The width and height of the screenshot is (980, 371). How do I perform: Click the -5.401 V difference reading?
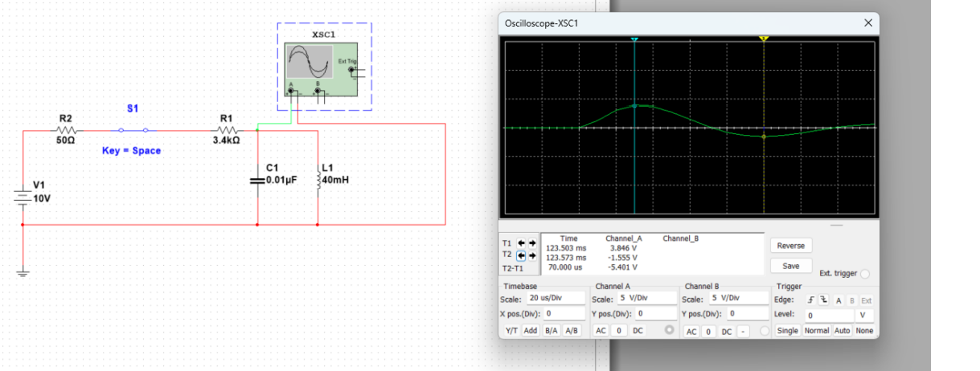(623, 267)
